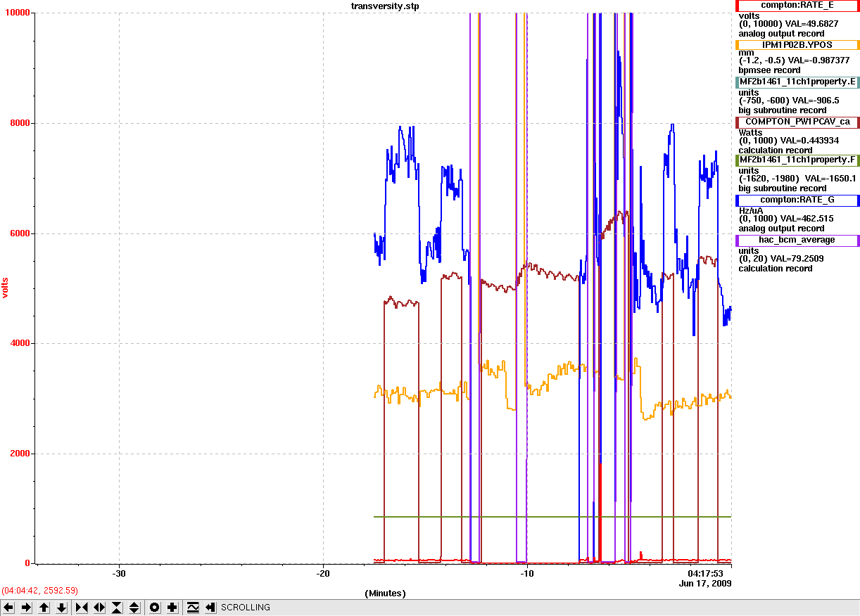Click the circle auto-scale icon
This screenshot has height=616, width=860.
coord(155,608)
